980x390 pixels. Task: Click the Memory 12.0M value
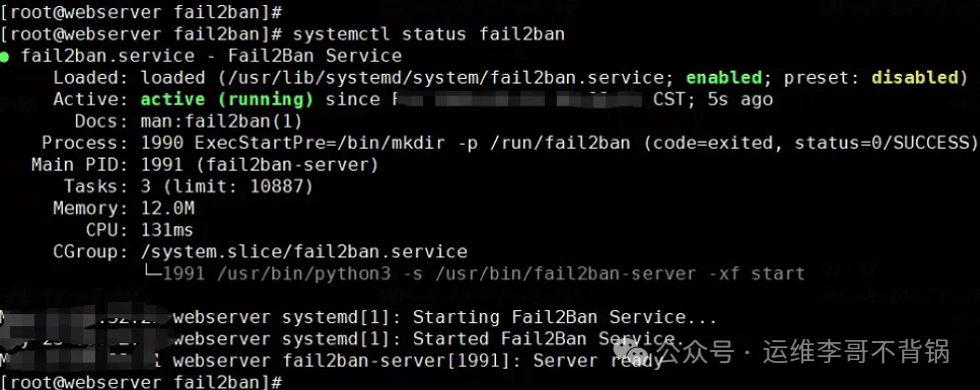click(x=168, y=208)
